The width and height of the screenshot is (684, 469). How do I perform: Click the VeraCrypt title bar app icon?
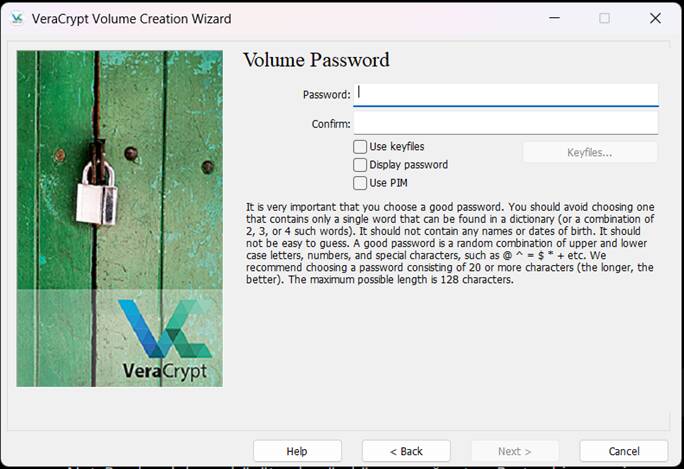tap(17, 18)
